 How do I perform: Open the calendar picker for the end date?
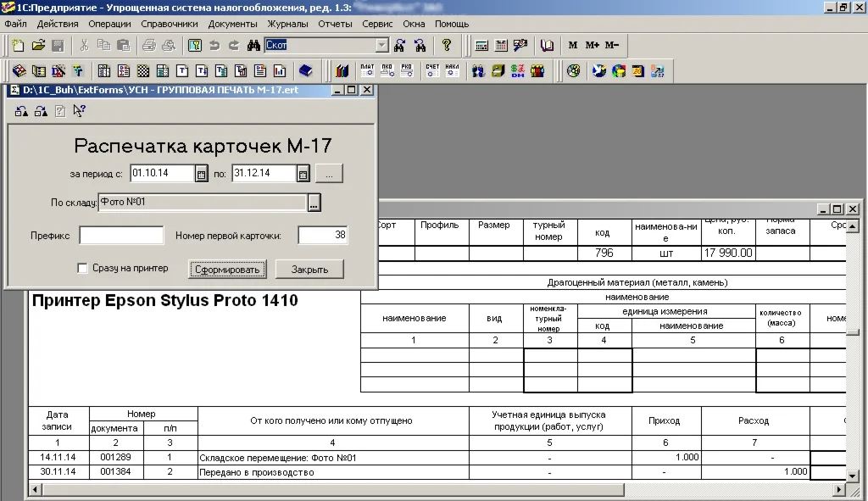[x=303, y=174]
